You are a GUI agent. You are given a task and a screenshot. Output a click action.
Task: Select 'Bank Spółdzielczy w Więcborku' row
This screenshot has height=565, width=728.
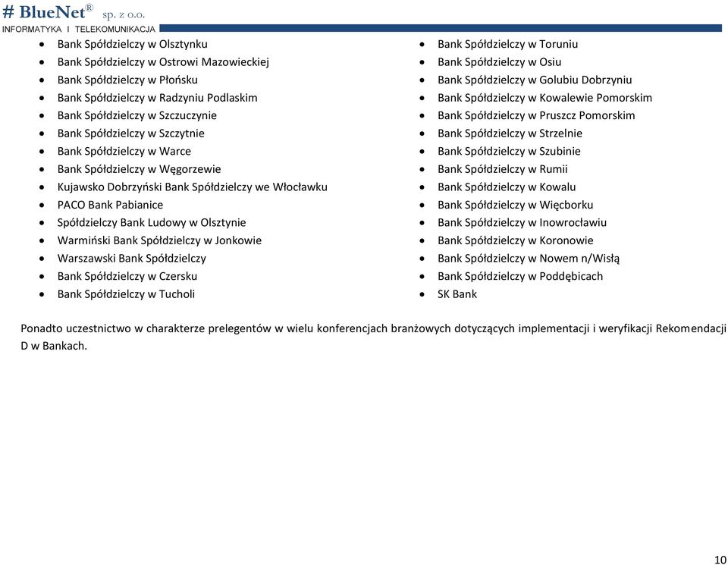coord(515,205)
